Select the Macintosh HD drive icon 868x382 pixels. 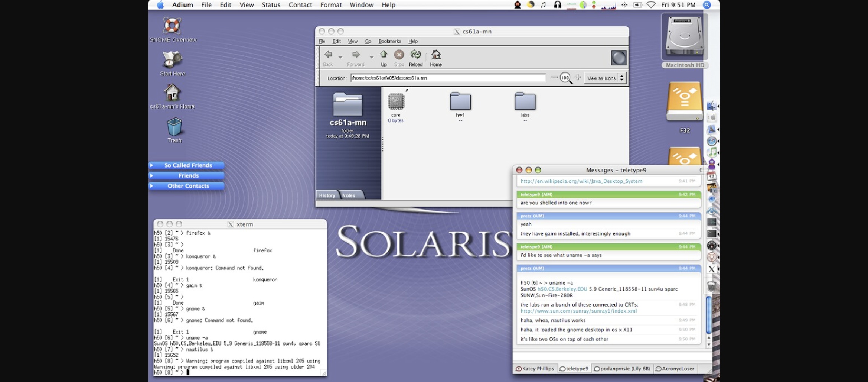[x=685, y=37]
